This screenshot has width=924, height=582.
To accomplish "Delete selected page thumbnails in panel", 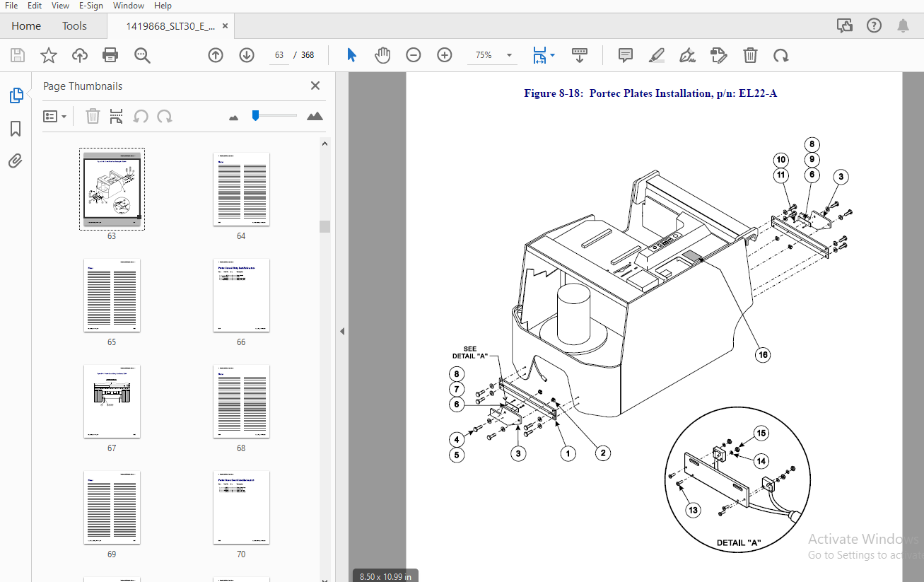I will point(93,116).
